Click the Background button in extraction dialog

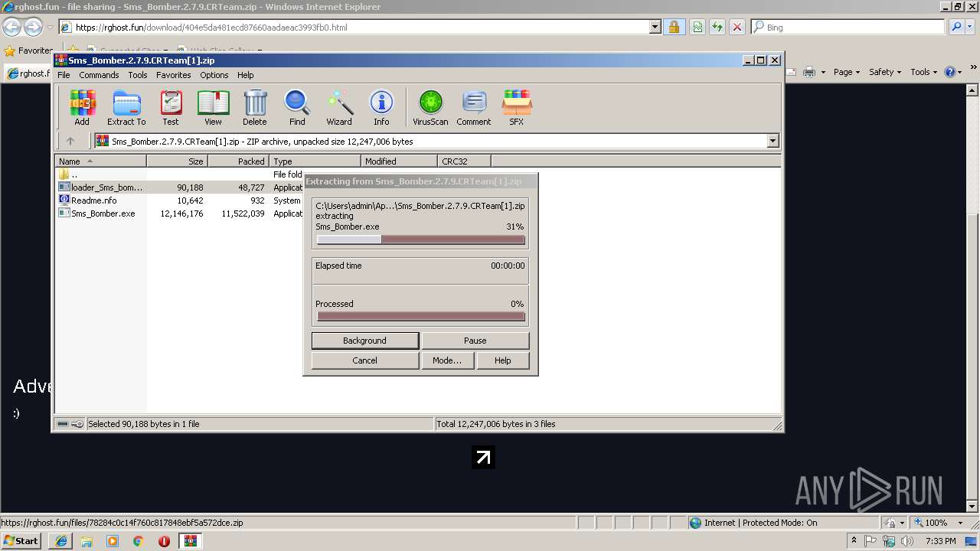[x=364, y=341]
